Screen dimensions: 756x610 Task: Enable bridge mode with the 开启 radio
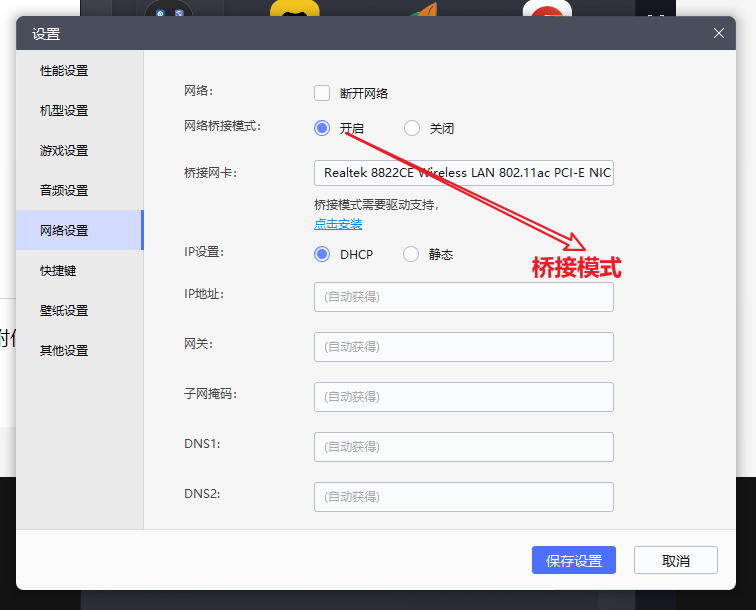(322, 128)
